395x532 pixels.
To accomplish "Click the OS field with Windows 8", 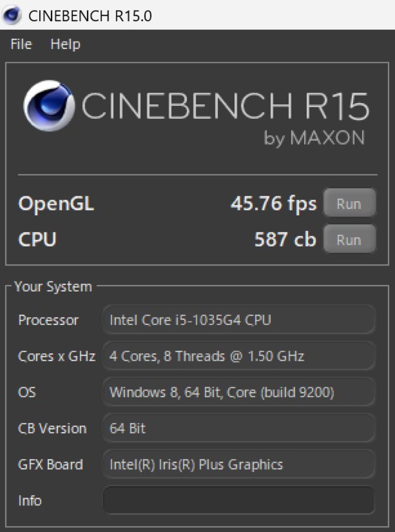I will [239, 392].
